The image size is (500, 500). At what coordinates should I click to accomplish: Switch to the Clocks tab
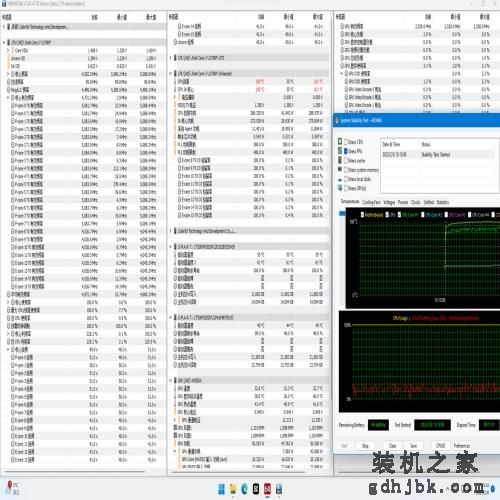[x=416, y=202]
